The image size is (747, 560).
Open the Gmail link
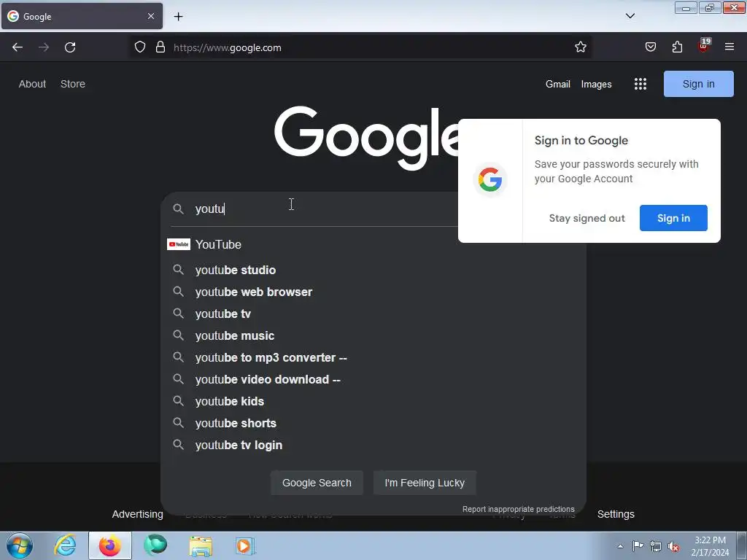point(558,85)
